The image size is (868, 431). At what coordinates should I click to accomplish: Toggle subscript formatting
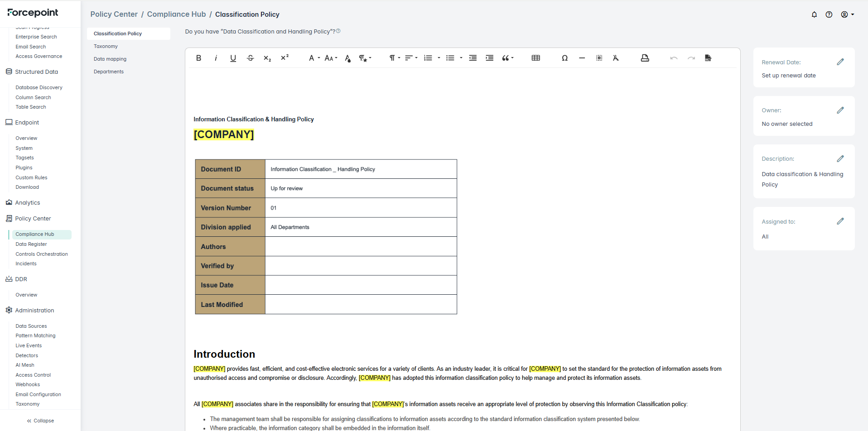coord(267,58)
